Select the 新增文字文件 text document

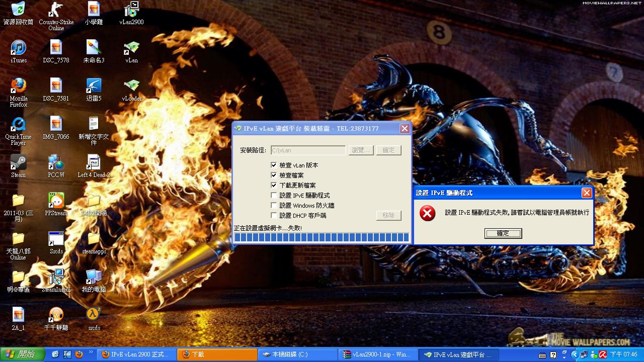(94, 131)
